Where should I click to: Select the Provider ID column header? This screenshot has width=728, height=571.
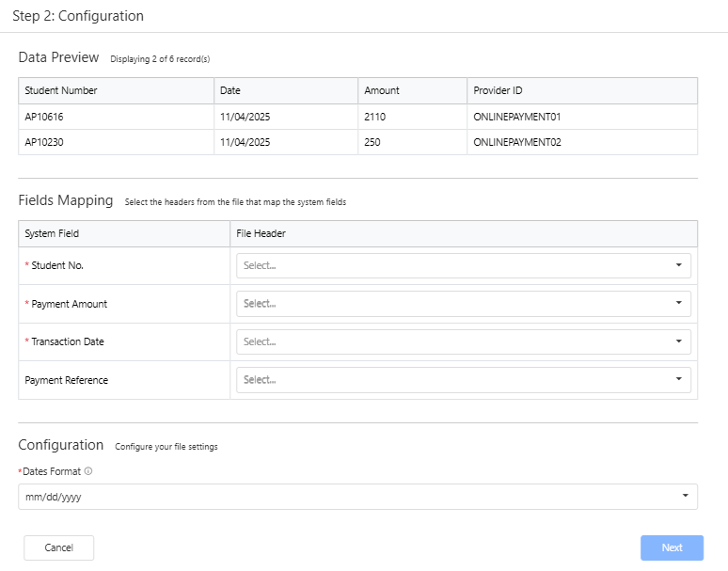click(x=499, y=90)
